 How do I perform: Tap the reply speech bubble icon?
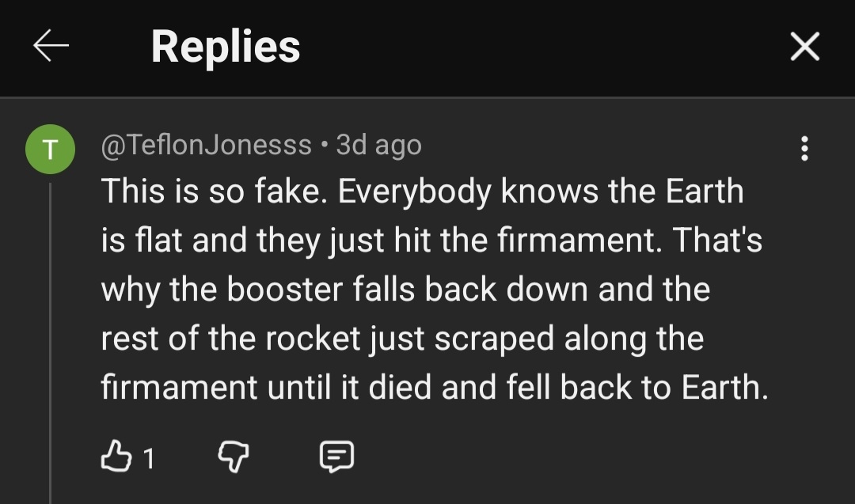coord(336,457)
